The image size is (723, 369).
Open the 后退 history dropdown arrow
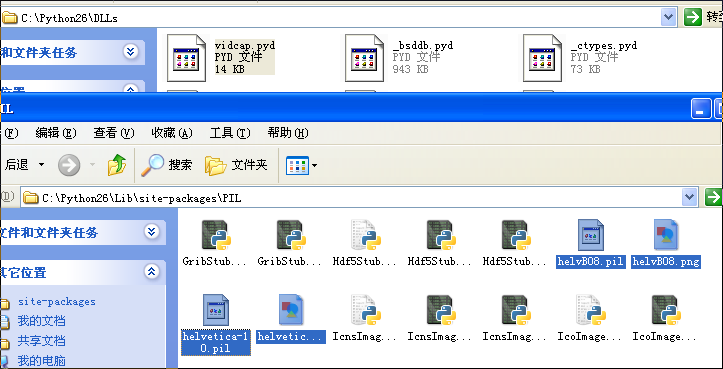point(41,165)
